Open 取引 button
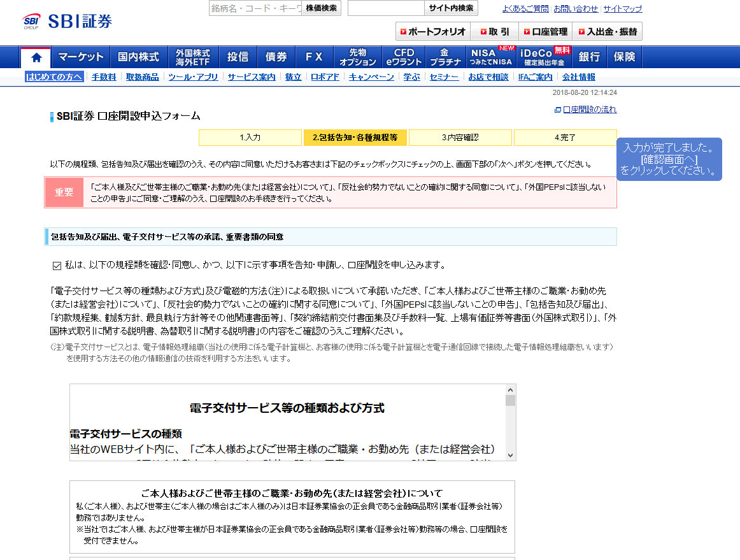The height and width of the screenshot is (560, 740). (x=495, y=32)
